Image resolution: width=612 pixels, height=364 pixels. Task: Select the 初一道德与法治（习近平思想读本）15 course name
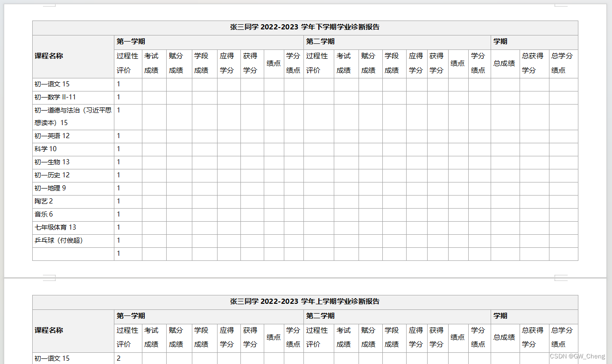coord(73,117)
